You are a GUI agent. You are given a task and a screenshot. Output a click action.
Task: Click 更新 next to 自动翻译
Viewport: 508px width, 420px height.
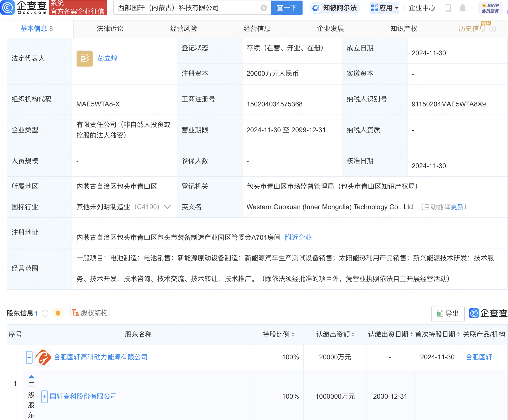457,207
